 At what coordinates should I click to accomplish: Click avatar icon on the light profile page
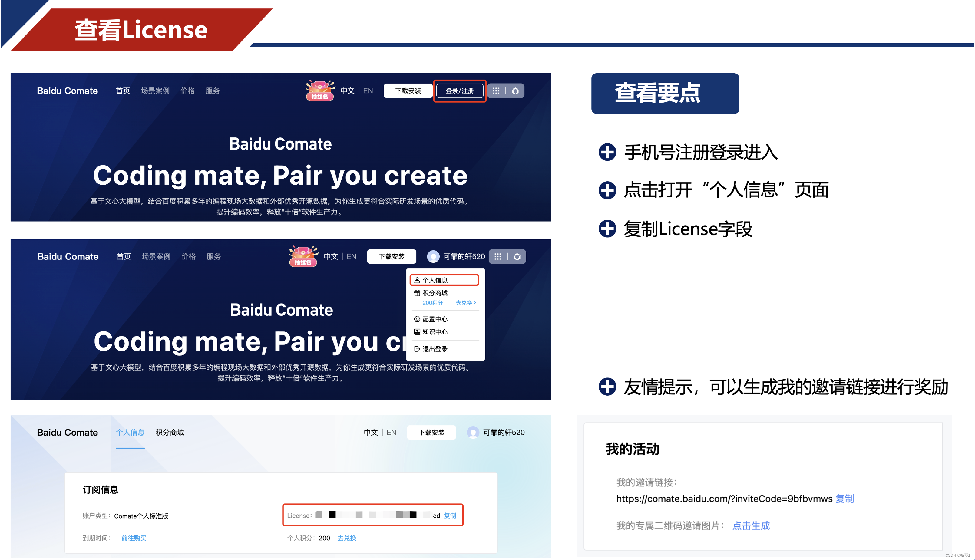tap(473, 432)
